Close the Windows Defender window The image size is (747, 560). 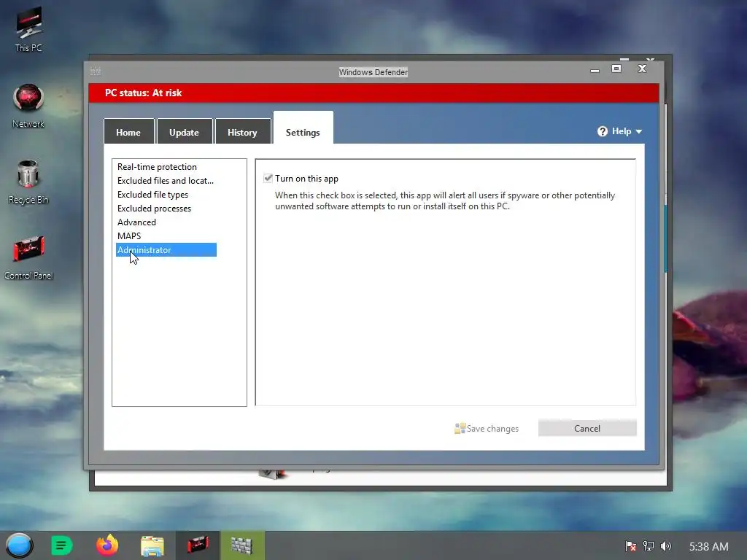tap(642, 69)
